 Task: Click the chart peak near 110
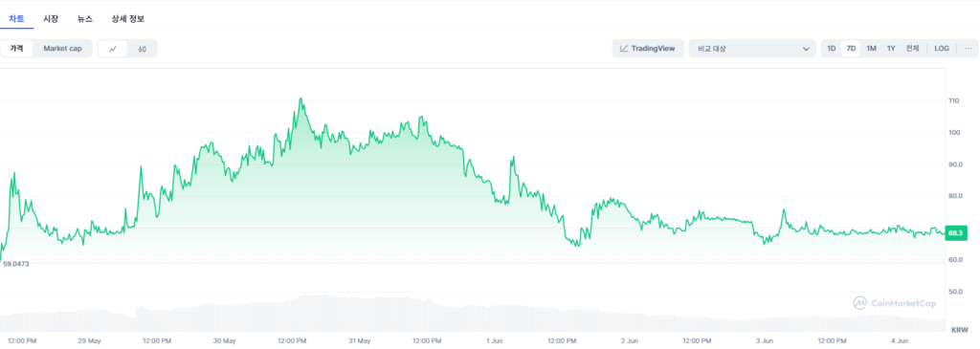[301, 98]
